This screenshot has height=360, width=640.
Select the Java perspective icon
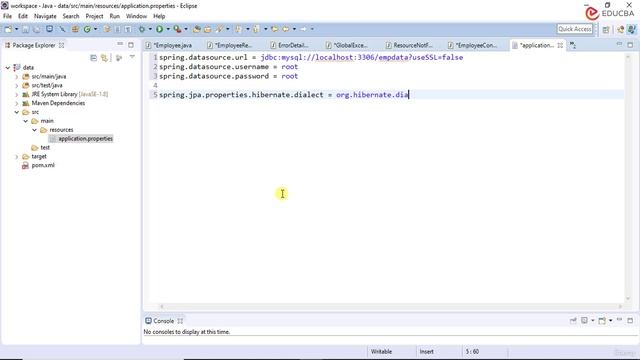[631, 29]
